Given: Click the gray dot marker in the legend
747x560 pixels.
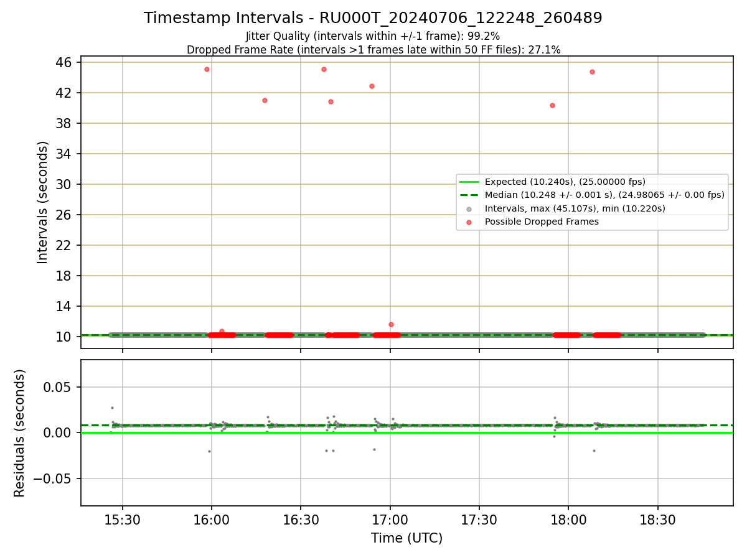Looking at the screenshot, I should tap(469, 208).
